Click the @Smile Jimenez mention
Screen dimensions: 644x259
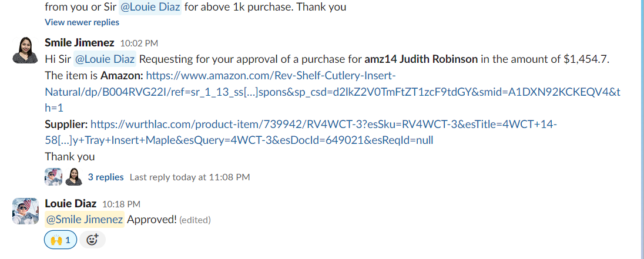pos(85,220)
